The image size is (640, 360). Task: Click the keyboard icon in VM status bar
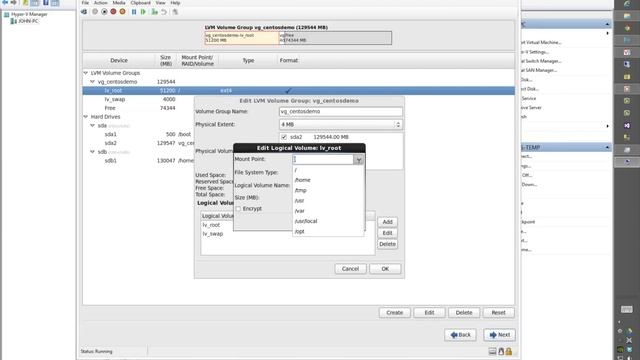493,351
